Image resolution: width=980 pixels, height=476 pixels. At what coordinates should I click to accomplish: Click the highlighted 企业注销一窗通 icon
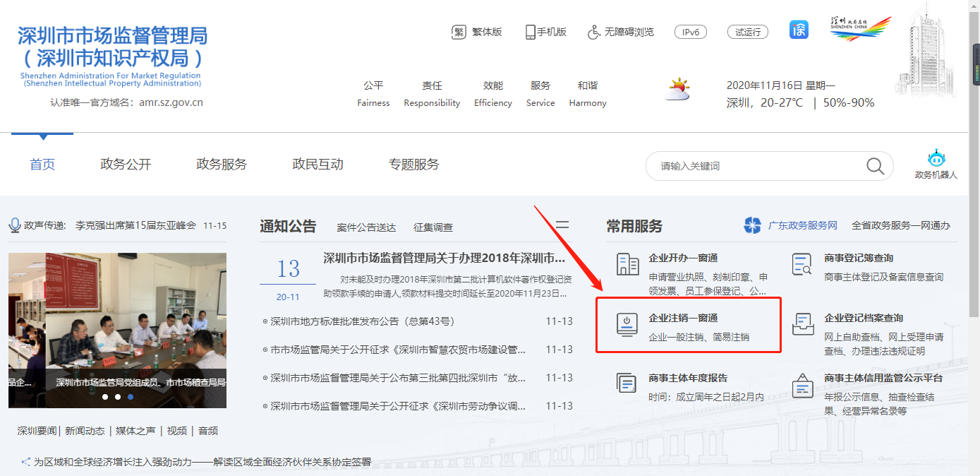(x=627, y=323)
